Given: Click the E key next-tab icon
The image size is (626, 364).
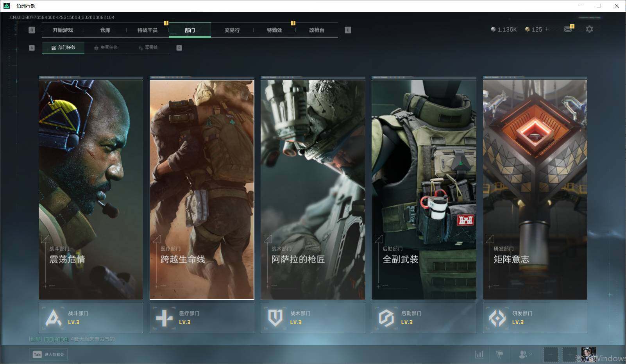Looking at the screenshot, I should (348, 30).
